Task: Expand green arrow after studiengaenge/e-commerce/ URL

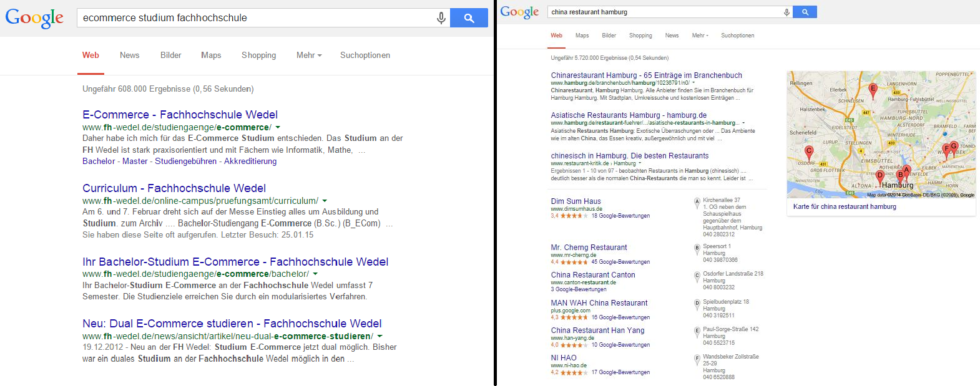Action: (x=278, y=127)
